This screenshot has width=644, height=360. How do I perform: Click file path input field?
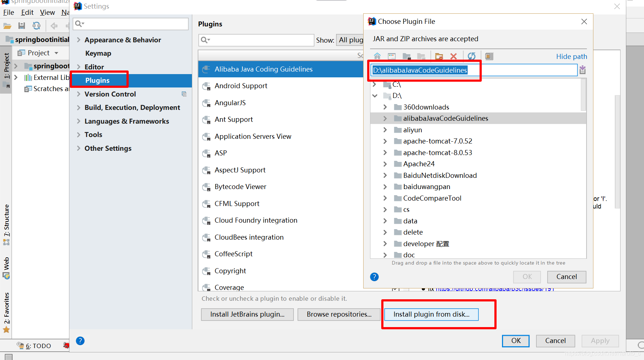tap(474, 70)
